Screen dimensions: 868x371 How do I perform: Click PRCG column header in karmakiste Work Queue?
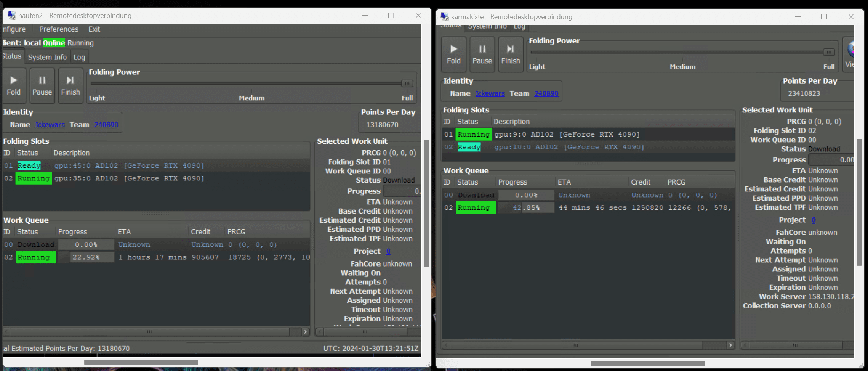click(700, 182)
